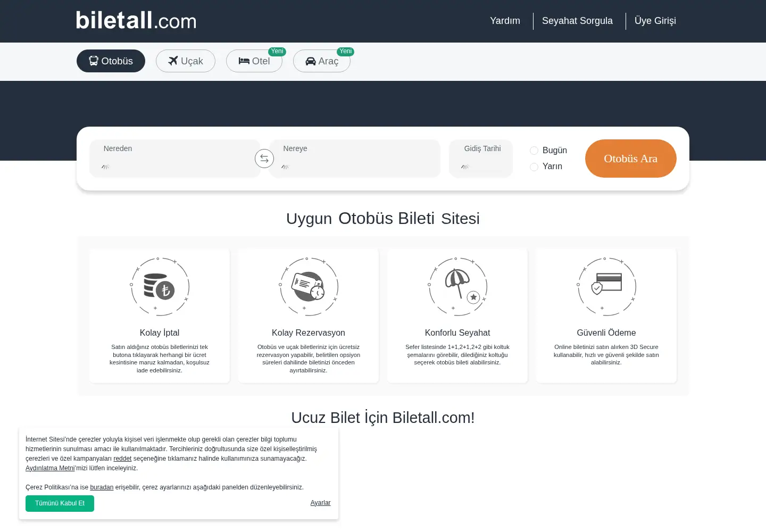Click the car icon in Araç tab
Image resolution: width=766 pixels, height=532 pixels.
pos(311,61)
